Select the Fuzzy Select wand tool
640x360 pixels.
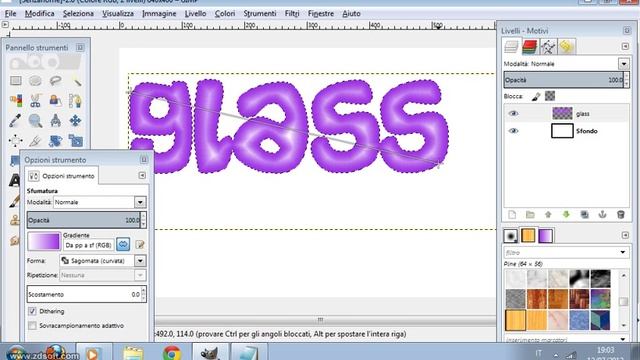(x=76, y=81)
